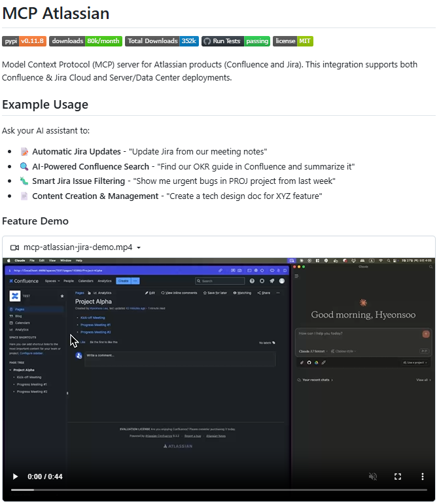This screenshot has height=504, width=439.
Task: Click the Total Downloads 352k badge
Action: tap(162, 41)
